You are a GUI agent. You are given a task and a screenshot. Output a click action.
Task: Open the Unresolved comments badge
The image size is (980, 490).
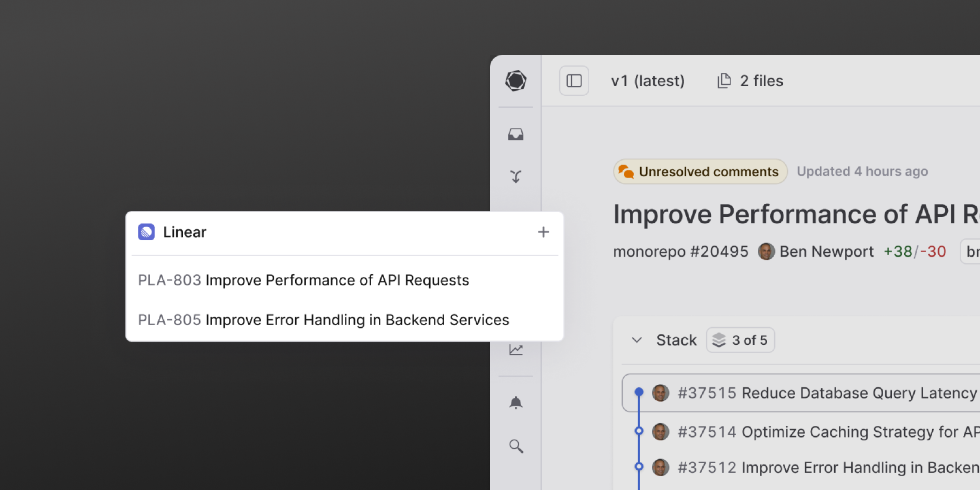click(x=700, y=171)
